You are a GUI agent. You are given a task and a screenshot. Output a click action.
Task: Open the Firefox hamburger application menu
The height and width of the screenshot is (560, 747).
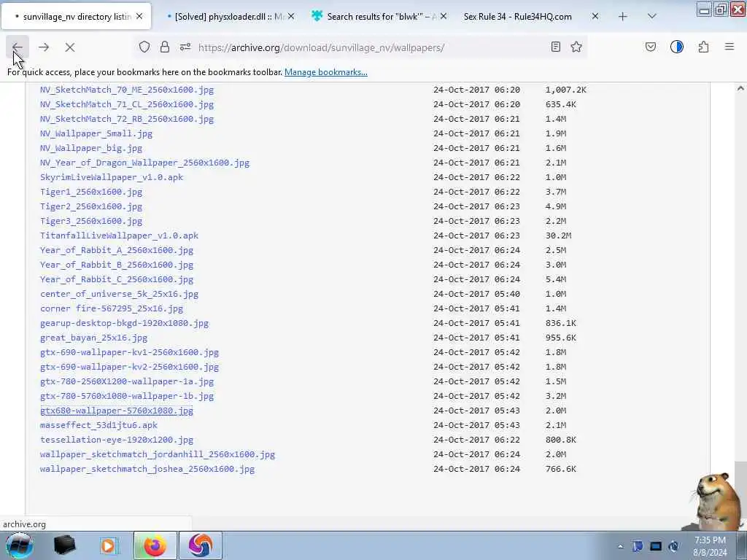(x=729, y=47)
